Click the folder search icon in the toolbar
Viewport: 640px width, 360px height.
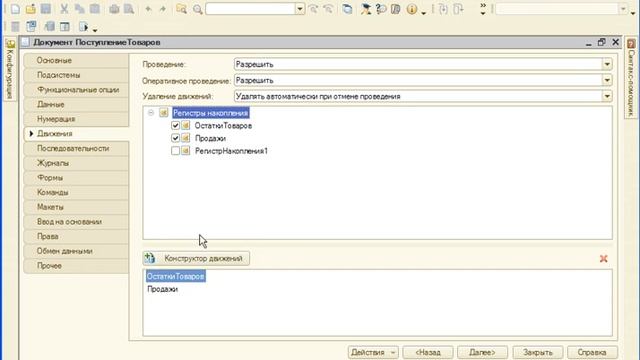click(x=182, y=9)
